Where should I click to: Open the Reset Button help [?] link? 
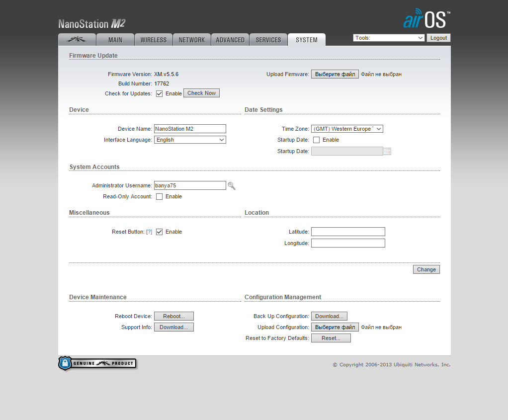149,232
